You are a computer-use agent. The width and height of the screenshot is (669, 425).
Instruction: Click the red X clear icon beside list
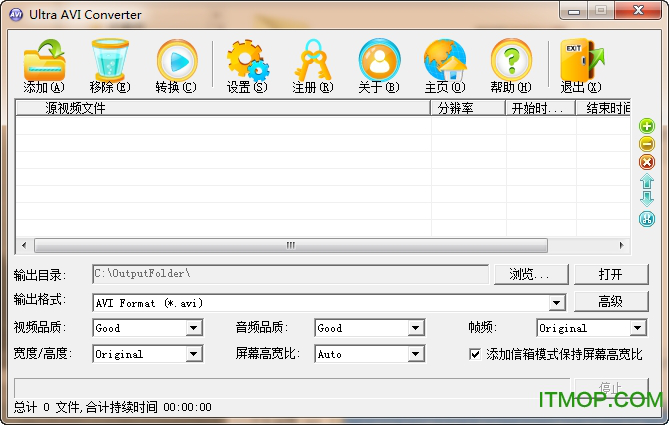[647, 162]
